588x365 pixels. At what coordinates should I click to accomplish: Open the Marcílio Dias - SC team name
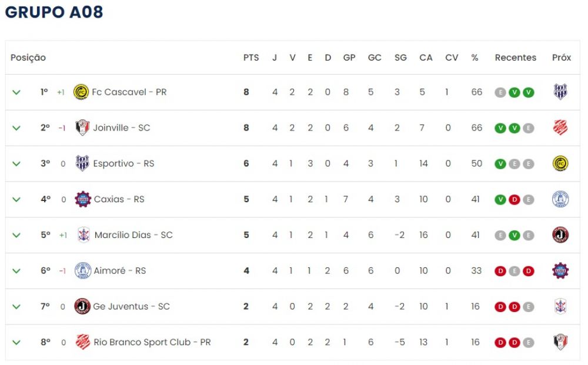pyautogui.click(x=133, y=235)
